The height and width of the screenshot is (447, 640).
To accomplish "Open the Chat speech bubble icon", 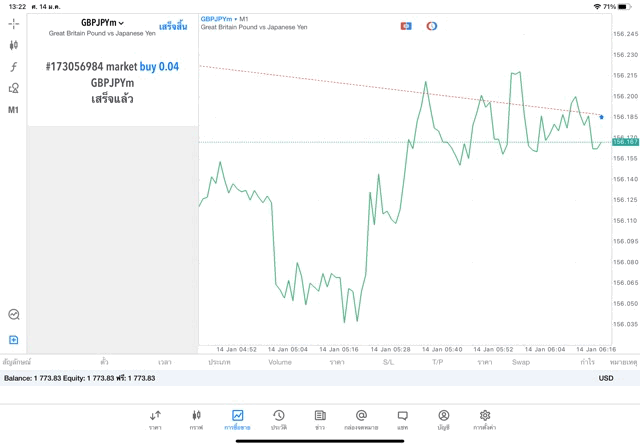I will [402, 420].
